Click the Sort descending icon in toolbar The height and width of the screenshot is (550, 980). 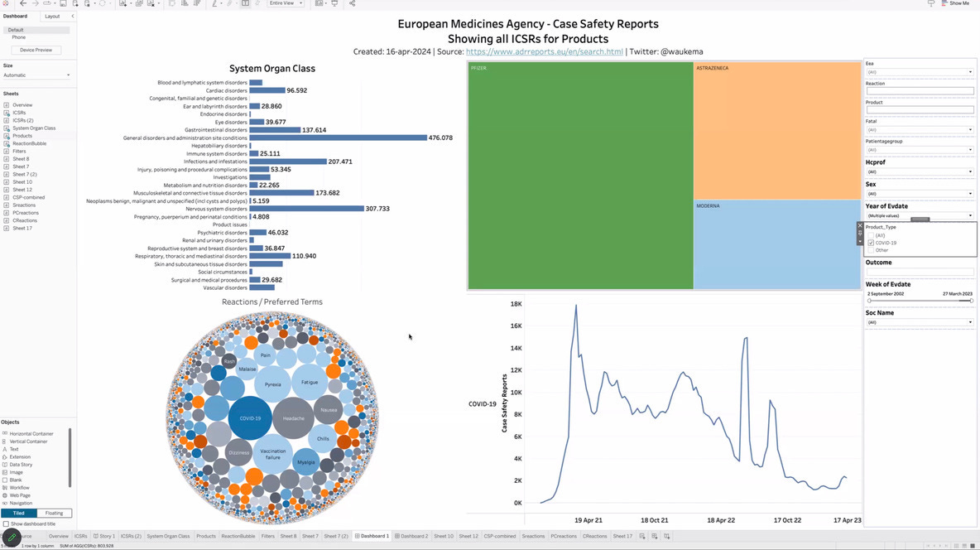pyautogui.click(x=197, y=3)
